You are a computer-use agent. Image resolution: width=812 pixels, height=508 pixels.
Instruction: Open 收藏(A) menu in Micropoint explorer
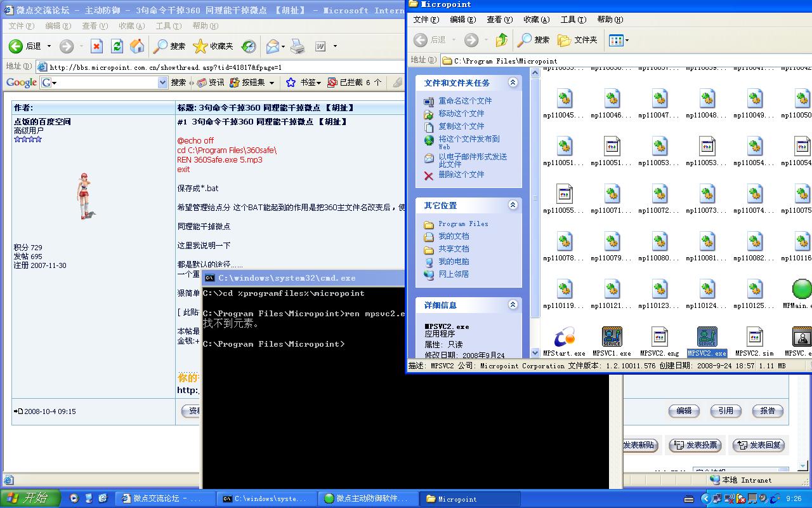tap(537, 20)
